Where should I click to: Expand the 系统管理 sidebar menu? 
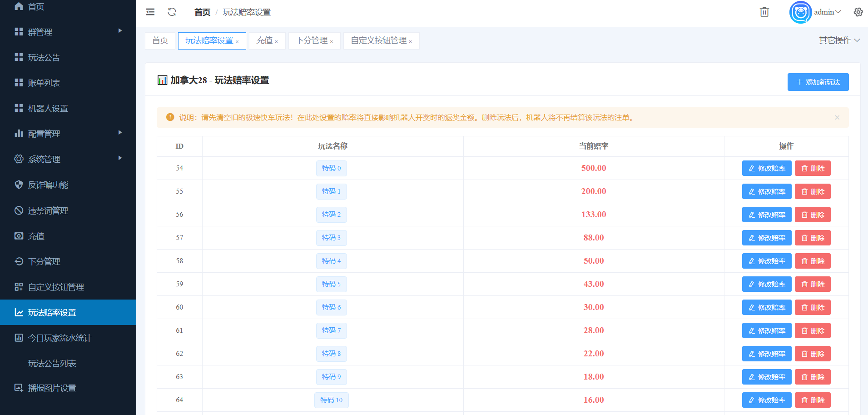point(68,159)
